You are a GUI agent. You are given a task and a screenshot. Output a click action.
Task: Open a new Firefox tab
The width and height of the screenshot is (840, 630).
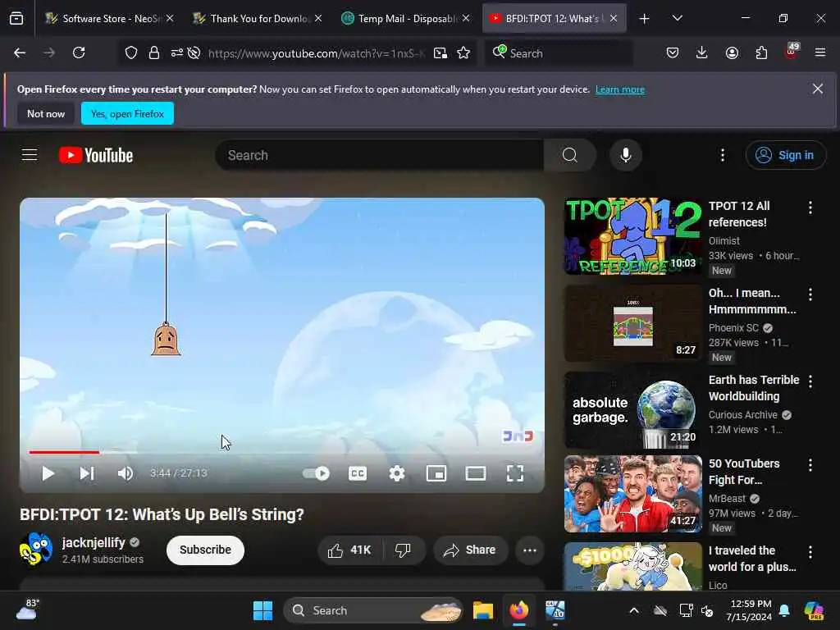click(645, 19)
